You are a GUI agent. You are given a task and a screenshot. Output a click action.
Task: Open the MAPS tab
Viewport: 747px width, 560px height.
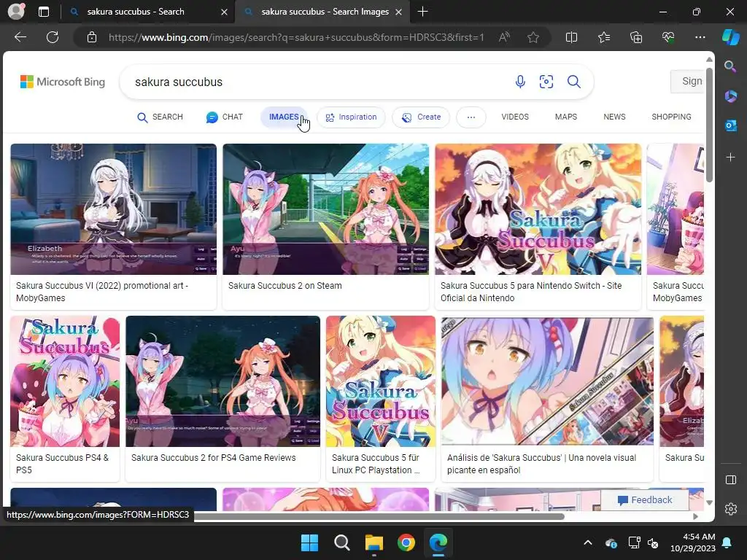click(x=566, y=117)
